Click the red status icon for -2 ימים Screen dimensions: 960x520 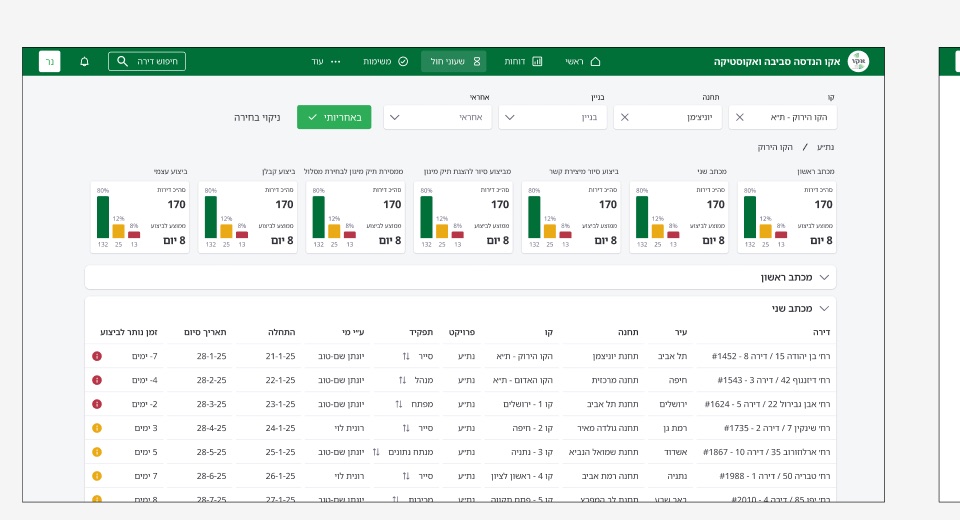[97, 404]
